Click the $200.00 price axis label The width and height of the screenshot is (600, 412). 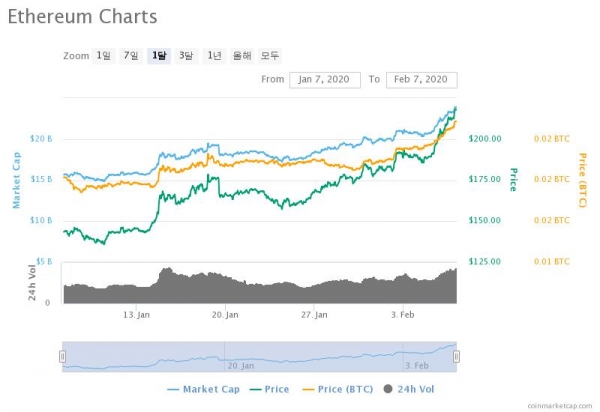pyautogui.click(x=485, y=138)
